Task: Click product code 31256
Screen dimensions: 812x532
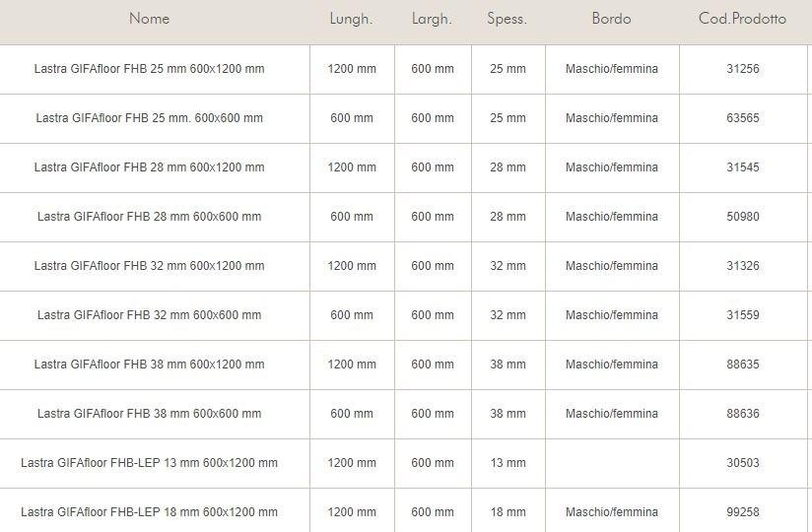Action: pos(742,69)
